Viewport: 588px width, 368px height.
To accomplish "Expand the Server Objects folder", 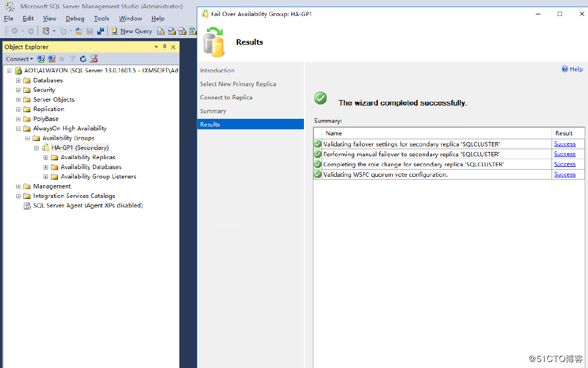I will (x=18, y=100).
